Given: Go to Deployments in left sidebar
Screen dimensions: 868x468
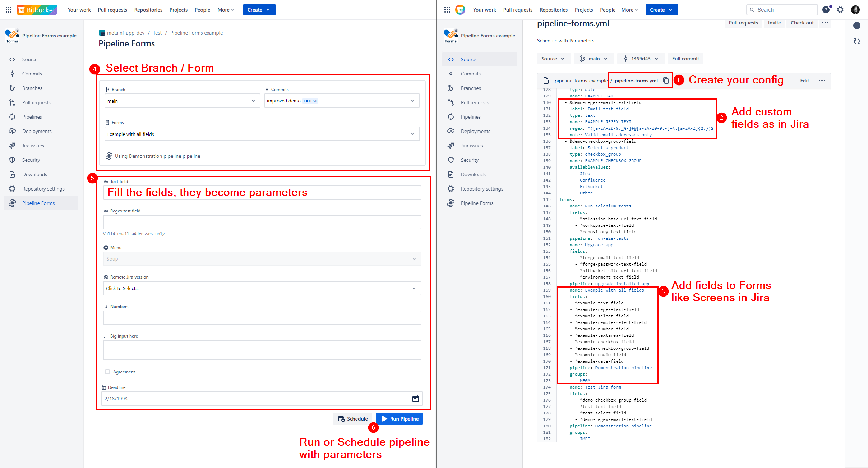Looking at the screenshot, I should click(37, 131).
